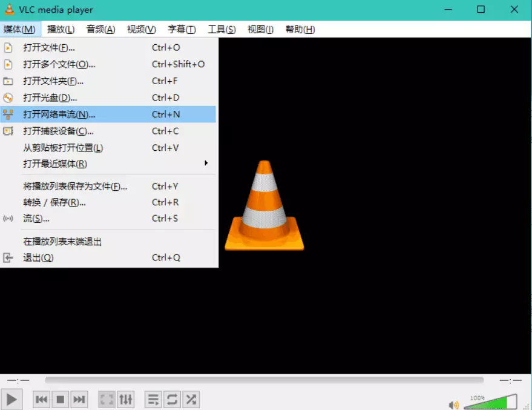Open the extended settings equalizer icon
Image resolution: width=532 pixels, height=410 pixels.
point(126,399)
